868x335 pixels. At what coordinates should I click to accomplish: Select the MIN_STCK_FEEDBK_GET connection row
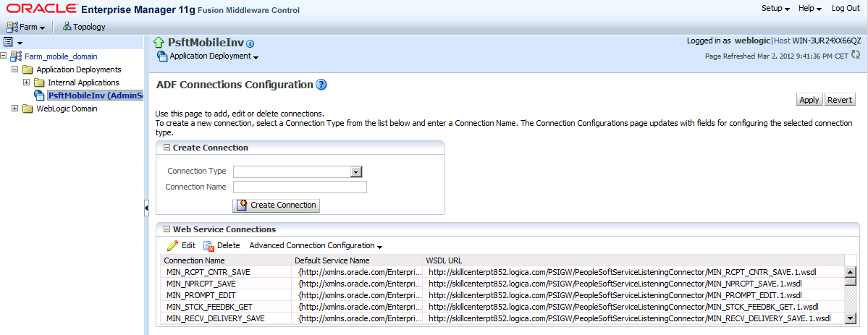502,307
